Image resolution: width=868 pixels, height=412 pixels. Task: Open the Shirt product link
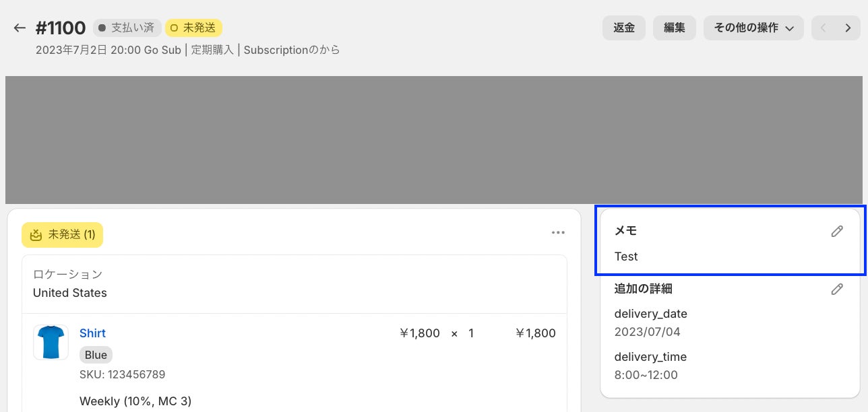(92, 333)
